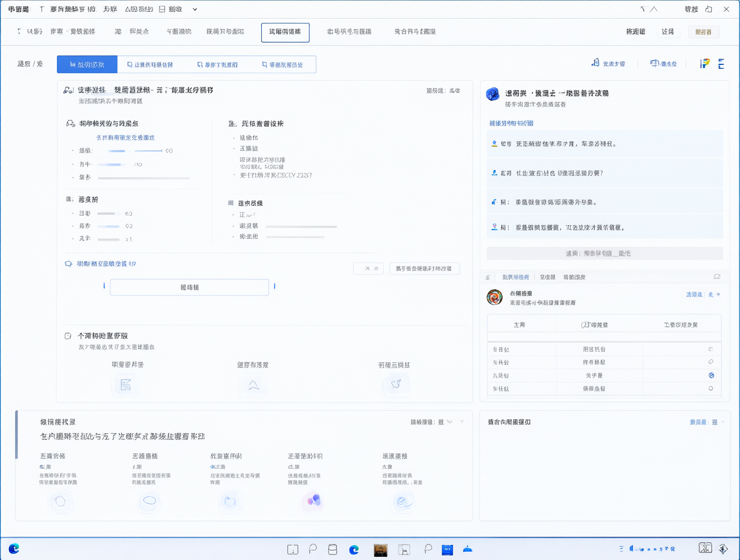Click the blue speech-bubble link above the input field
The height and width of the screenshot is (560, 740).
[101, 264]
